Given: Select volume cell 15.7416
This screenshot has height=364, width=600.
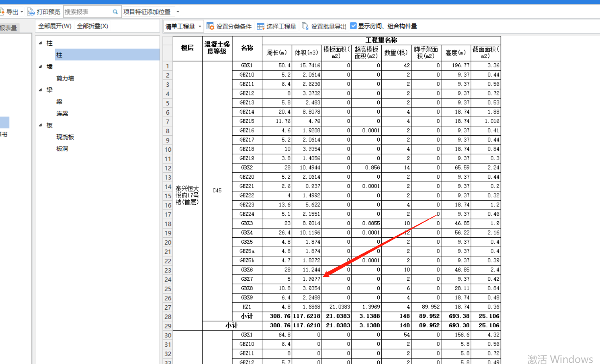Looking at the screenshot, I should [306, 66].
